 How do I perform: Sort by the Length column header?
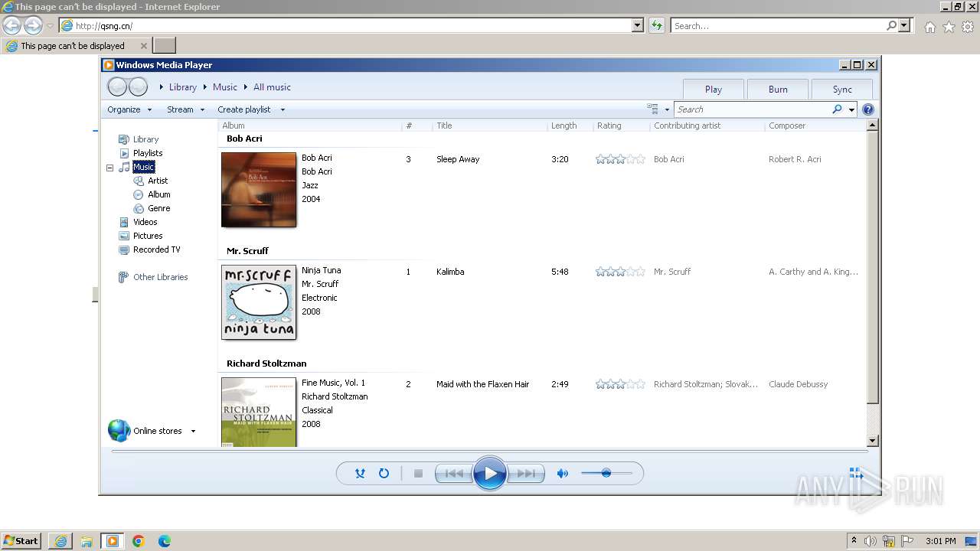[570, 126]
